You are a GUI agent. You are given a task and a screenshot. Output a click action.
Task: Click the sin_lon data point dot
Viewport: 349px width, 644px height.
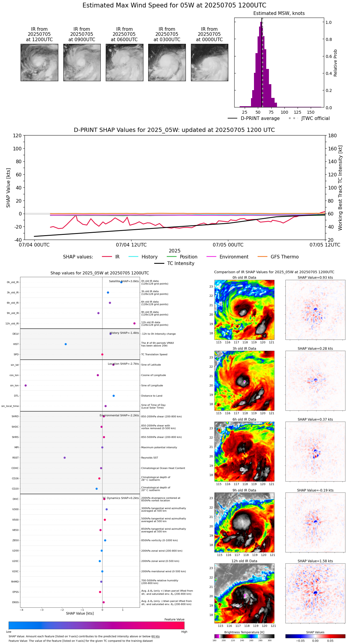pyautogui.click(x=26, y=386)
